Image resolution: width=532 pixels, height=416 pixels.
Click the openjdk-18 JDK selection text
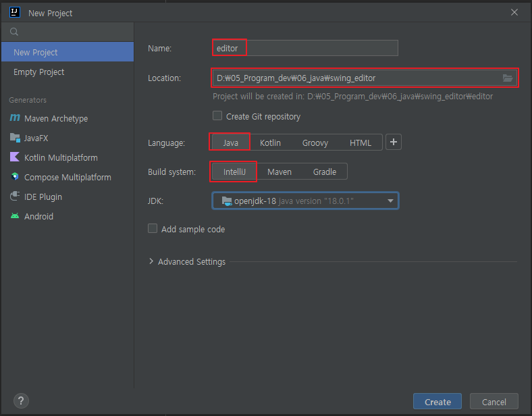(255, 201)
